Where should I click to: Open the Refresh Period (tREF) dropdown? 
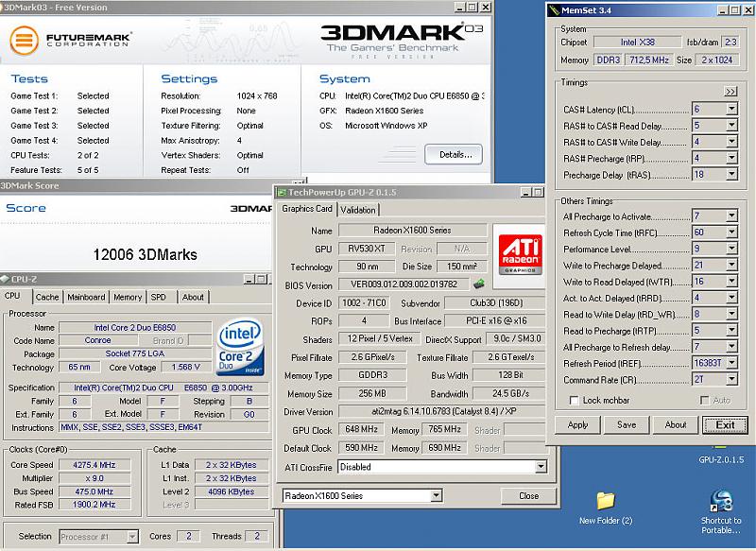pos(731,363)
